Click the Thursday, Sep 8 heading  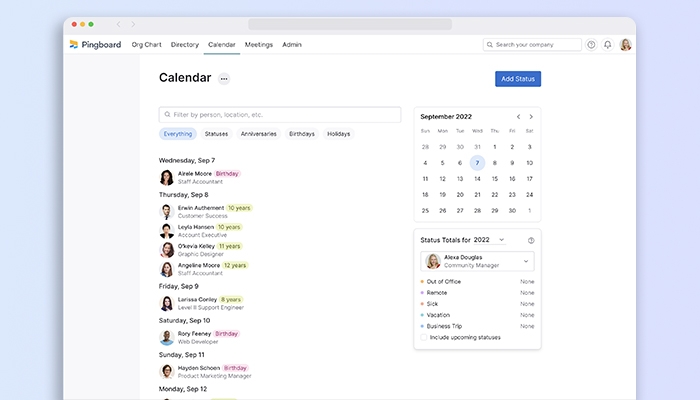[183, 195]
